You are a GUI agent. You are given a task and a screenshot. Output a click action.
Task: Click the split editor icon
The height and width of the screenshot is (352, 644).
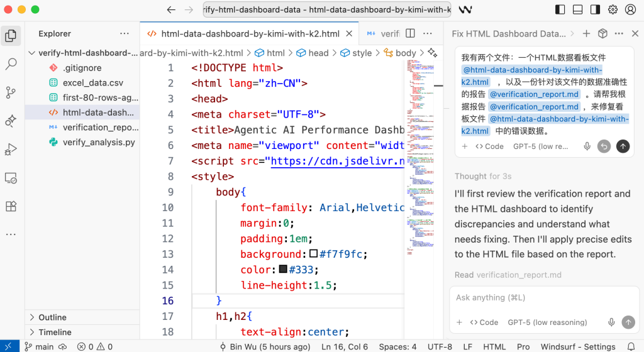point(410,33)
